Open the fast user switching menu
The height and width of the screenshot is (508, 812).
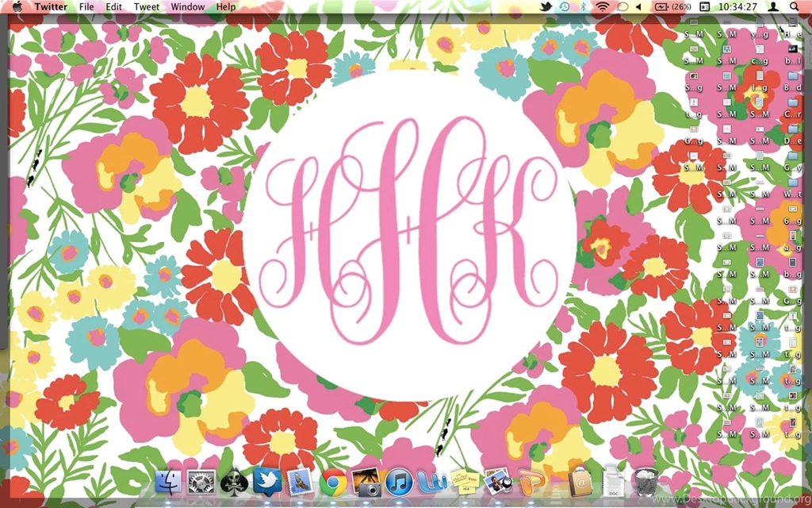773,7
